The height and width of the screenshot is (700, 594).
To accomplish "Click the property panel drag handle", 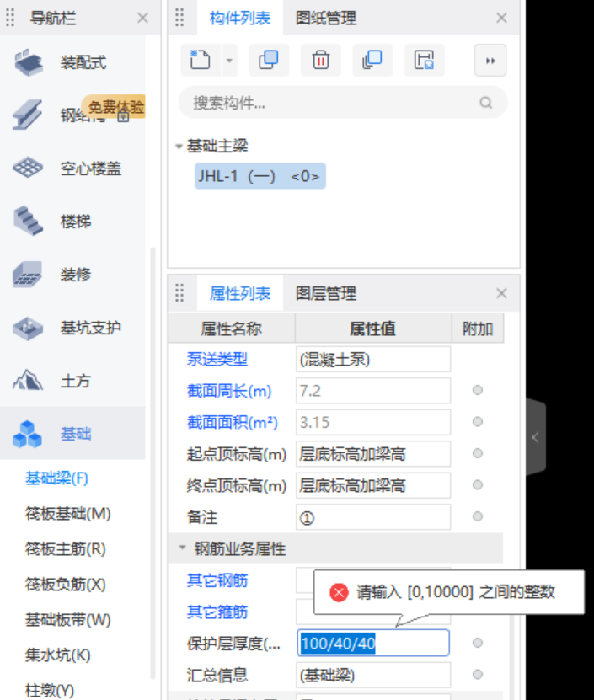I will coord(179,293).
